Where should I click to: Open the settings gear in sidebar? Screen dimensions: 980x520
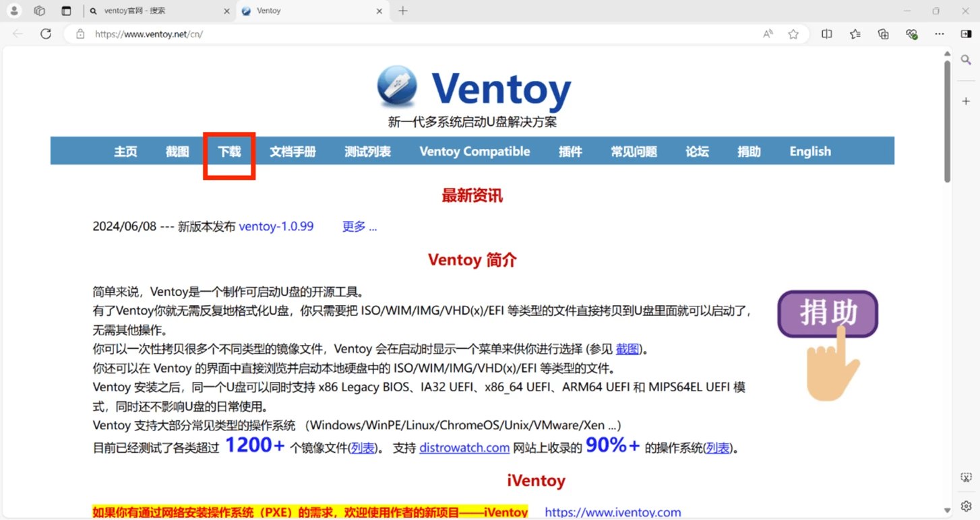pyautogui.click(x=965, y=506)
